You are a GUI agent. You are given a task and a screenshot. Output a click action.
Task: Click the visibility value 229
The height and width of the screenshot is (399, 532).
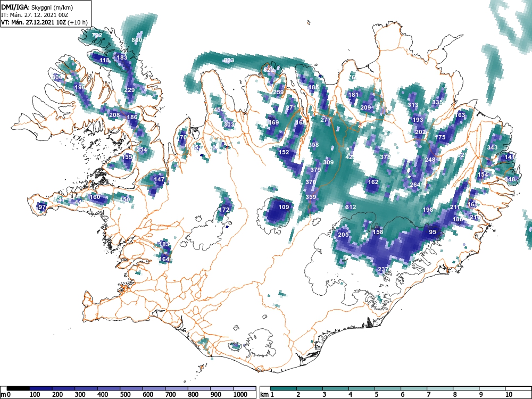pyautogui.click(x=130, y=90)
